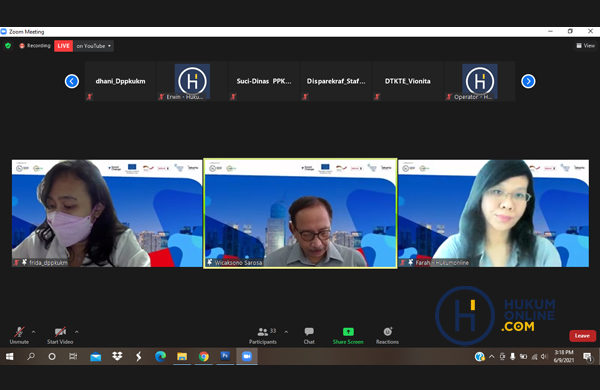600x390 pixels.
Task: Select the frida_dppkukm video tile
Action: (x=107, y=213)
